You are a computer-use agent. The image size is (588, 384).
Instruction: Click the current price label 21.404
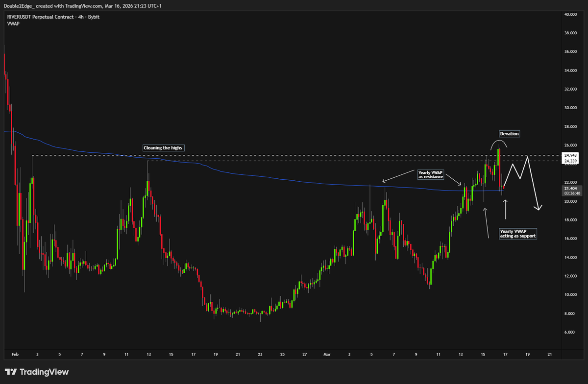click(570, 188)
